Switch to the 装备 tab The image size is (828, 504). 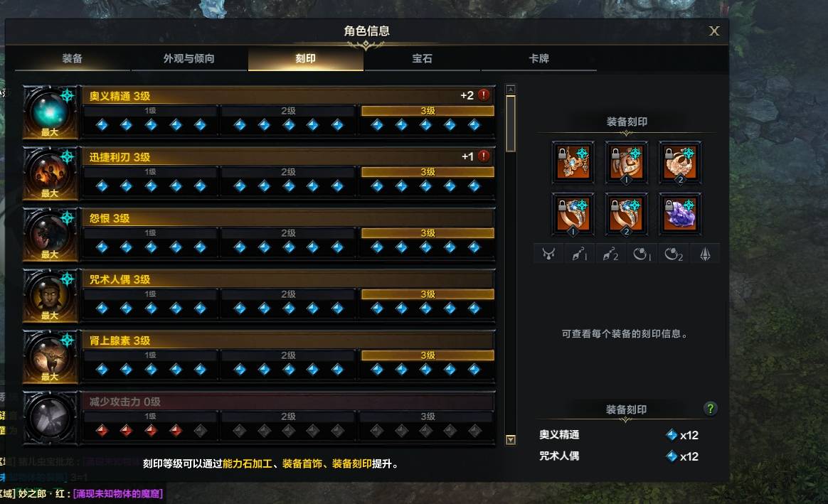click(x=73, y=58)
